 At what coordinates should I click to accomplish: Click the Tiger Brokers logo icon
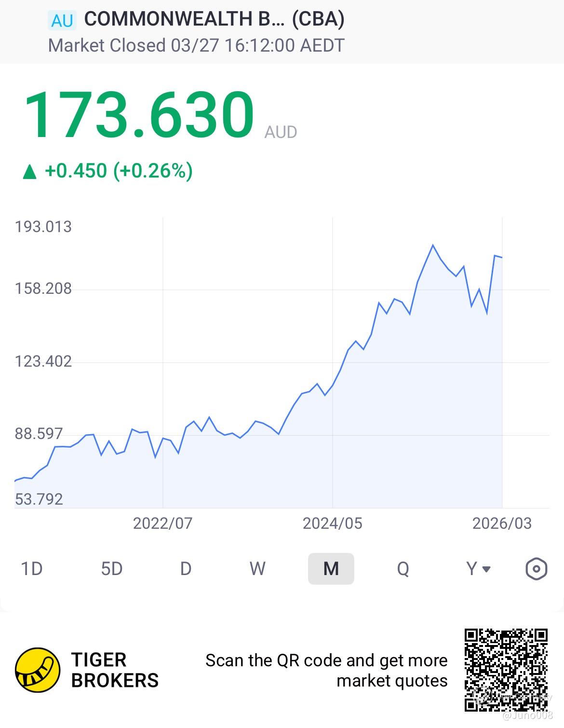(x=38, y=670)
